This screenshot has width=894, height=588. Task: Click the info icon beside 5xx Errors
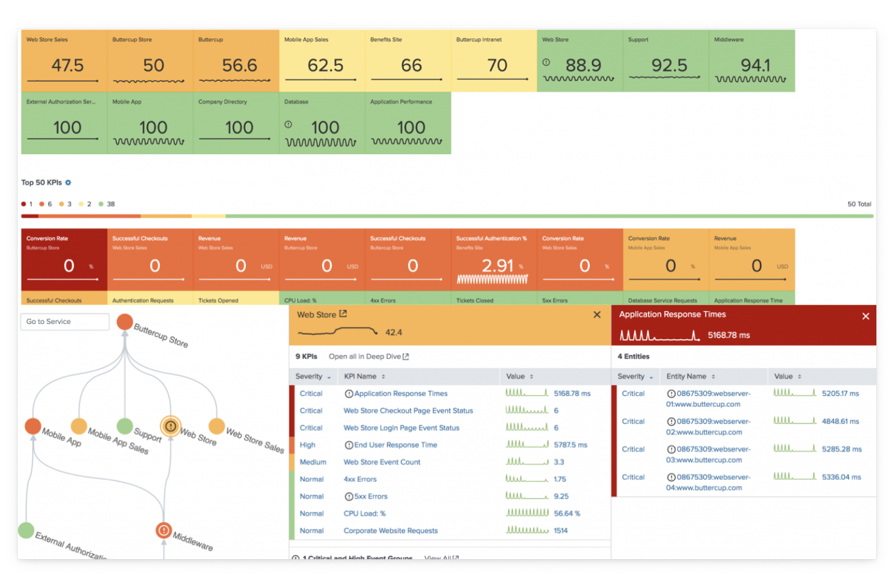click(x=348, y=496)
